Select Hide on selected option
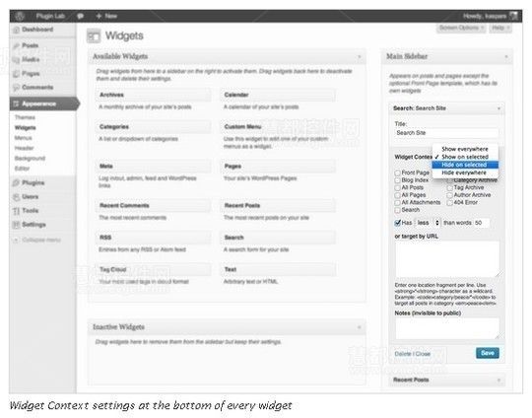Viewport: 532px width, 418px height. pos(465,165)
